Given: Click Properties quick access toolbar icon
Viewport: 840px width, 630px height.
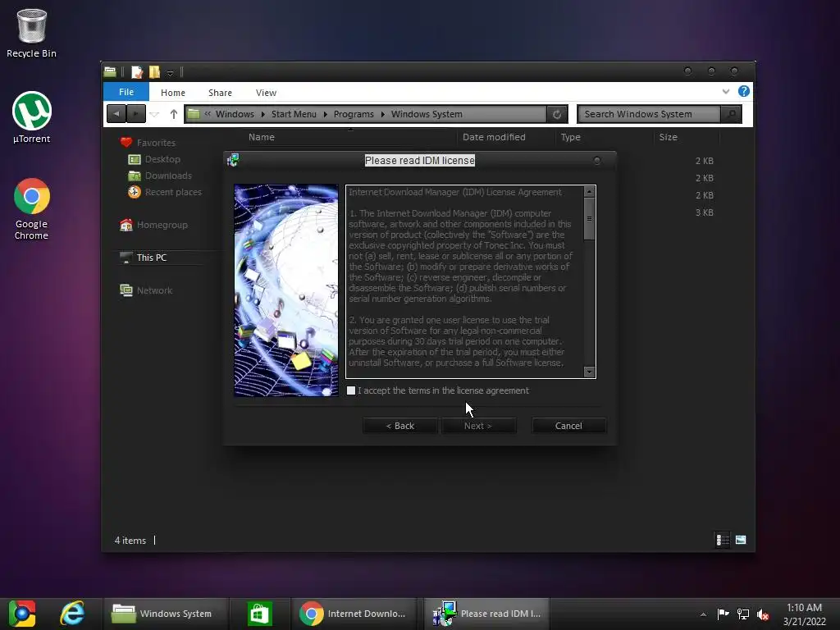Looking at the screenshot, I should [137, 72].
